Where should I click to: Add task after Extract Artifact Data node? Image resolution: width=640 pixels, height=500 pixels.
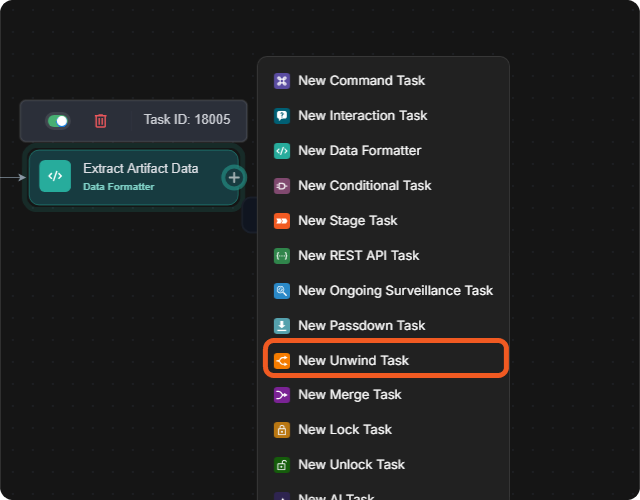(x=234, y=178)
